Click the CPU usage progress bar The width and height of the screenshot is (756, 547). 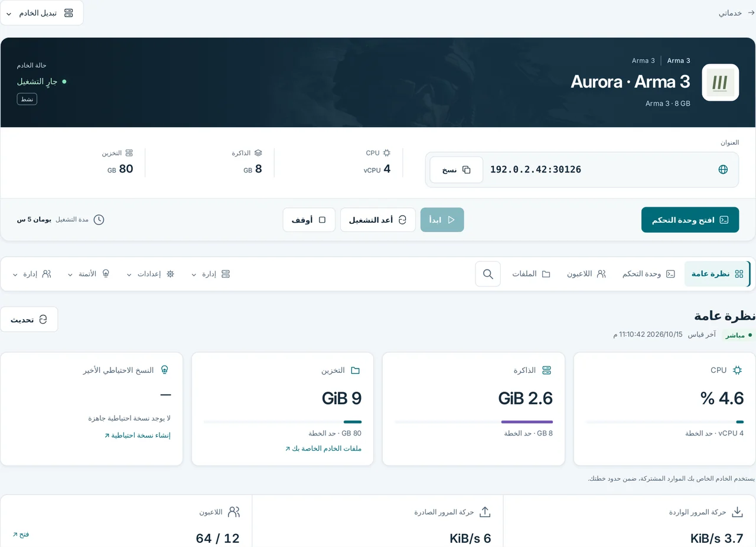pos(664,422)
